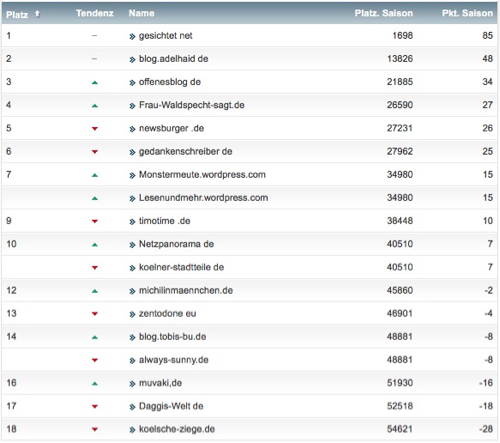
Task: Click the double-chevron icon before muvaki,de
Action: coord(132,384)
